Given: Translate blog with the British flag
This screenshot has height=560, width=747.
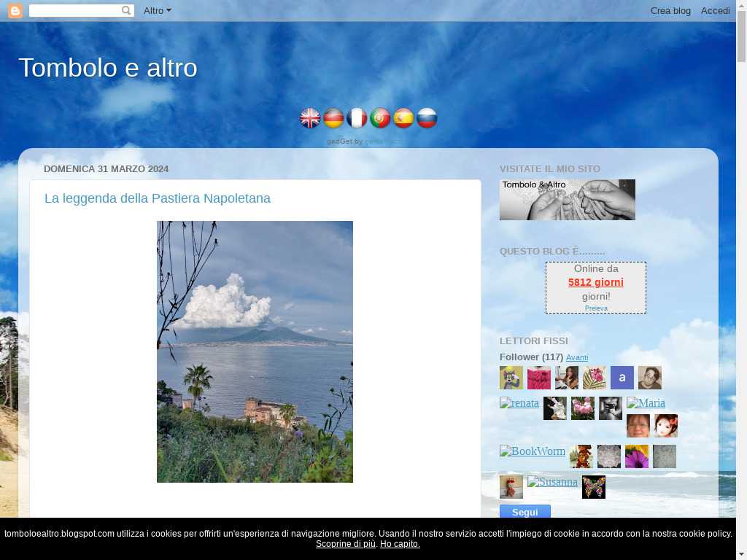Looking at the screenshot, I should tap(310, 118).
